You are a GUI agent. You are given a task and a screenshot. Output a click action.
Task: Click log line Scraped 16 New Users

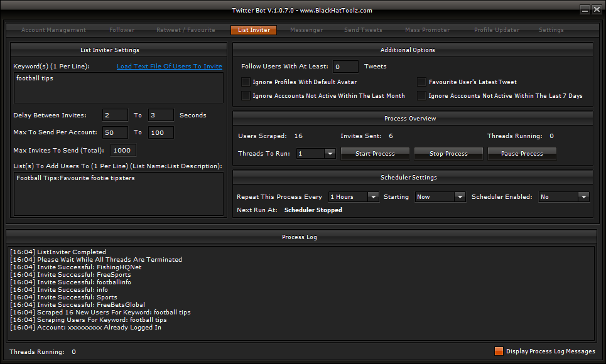(x=100, y=312)
